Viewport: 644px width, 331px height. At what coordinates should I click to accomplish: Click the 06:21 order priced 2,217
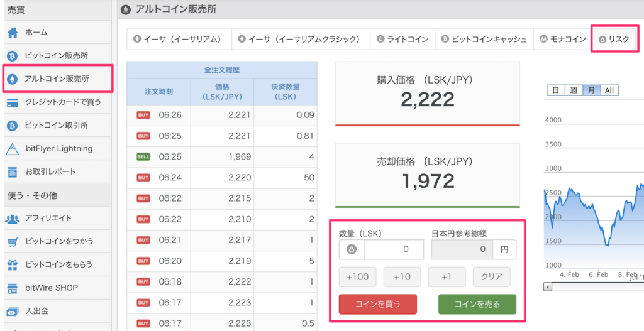coord(222,240)
